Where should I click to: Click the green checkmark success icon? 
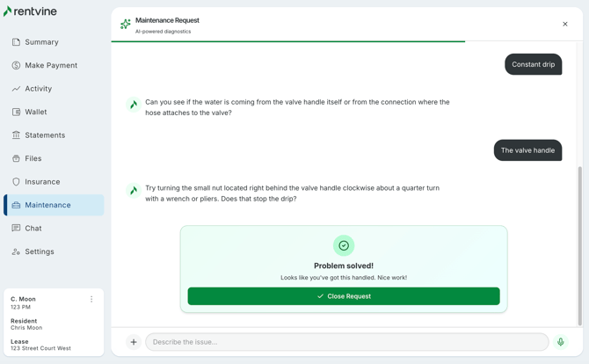(344, 245)
